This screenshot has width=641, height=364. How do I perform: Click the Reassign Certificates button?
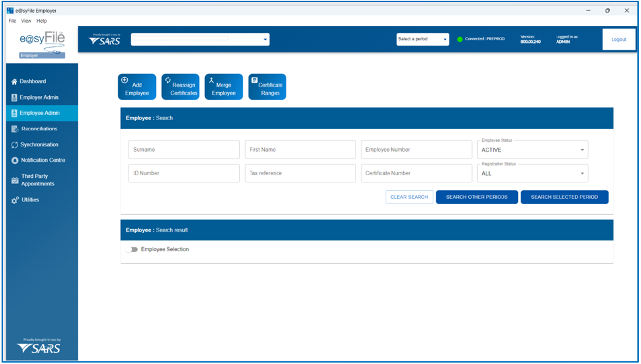click(x=180, y=87)
